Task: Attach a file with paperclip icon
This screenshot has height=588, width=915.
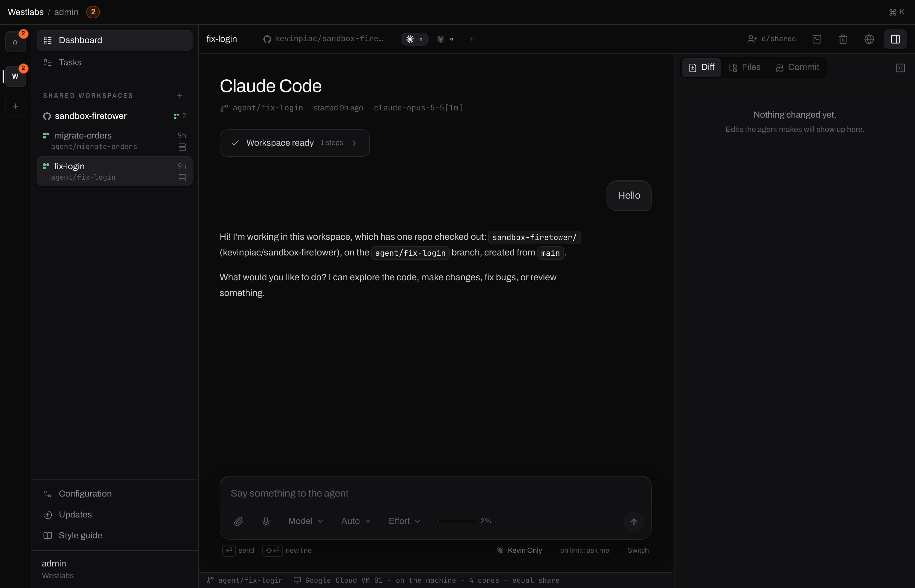Action: tap(238, 521)
